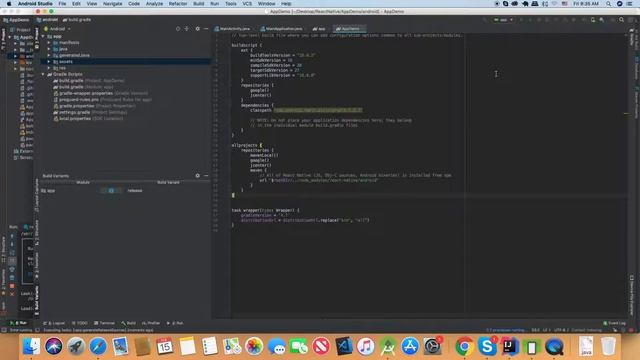Switch to MainApplication.java editor tab

coord(282,29)
